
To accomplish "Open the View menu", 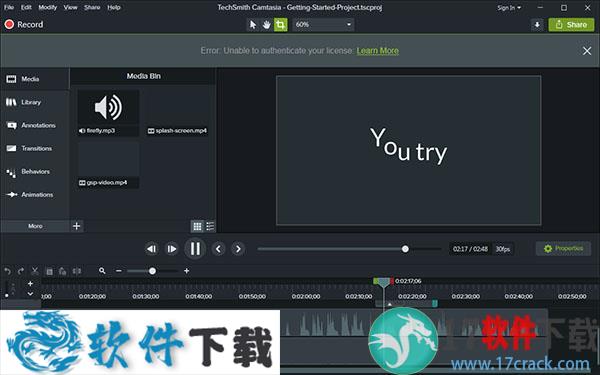I will tap(70, 7).
